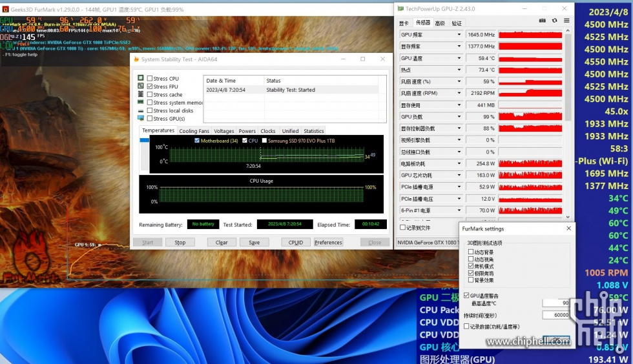The width and height of the screenshot is (633, 364).
Task: Enable Stress local disks checkbox
Action: [150, 110]
